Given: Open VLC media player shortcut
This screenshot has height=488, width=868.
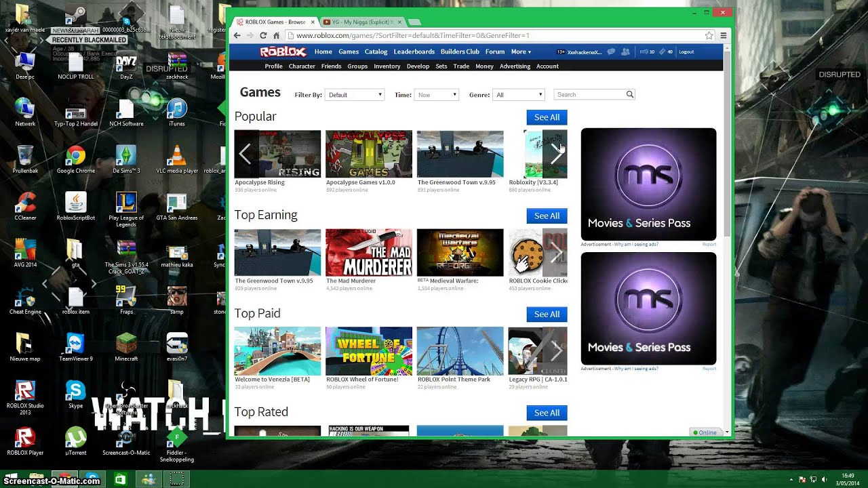Looking at the screenshot, I should pyautogui.click(x=177, y=159).
